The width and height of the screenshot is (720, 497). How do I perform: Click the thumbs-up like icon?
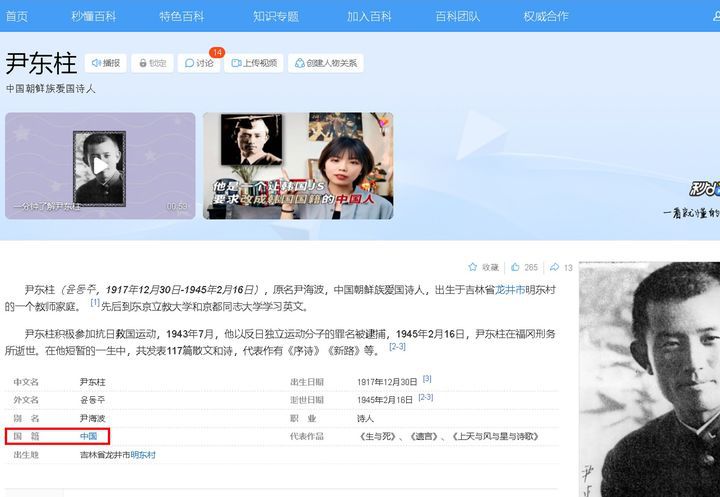click(x=516, y=267)
